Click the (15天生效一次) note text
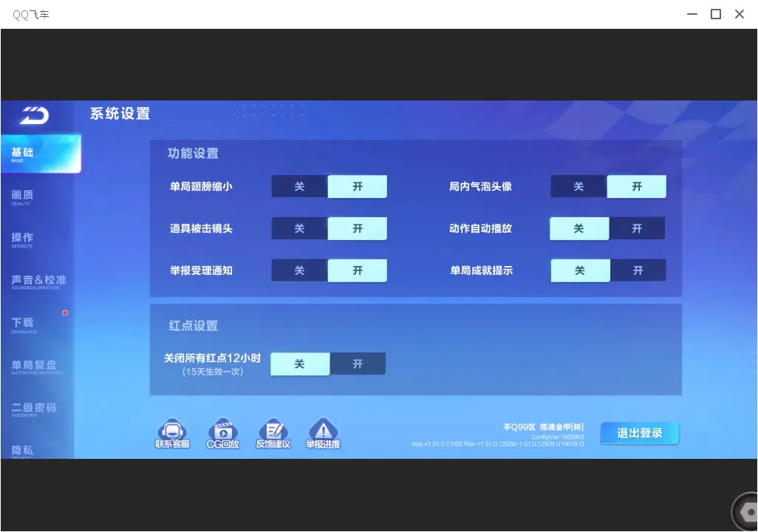The image size is (758, 532). [213, 372]
